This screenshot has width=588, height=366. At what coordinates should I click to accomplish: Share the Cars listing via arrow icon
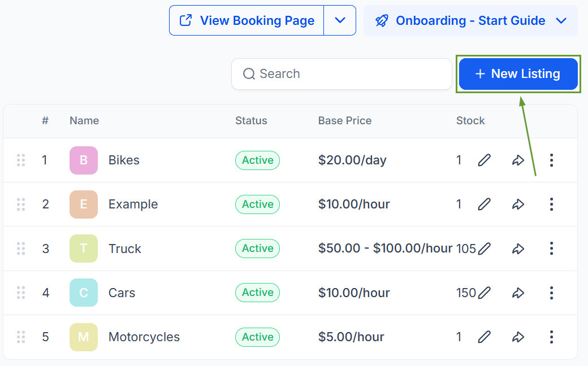[518, 293]
